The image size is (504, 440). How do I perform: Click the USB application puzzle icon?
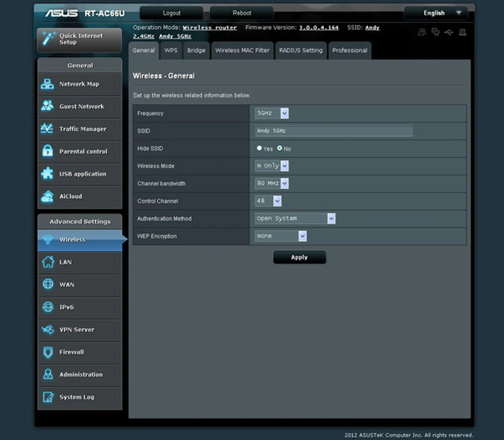pyautogui.click(x=47, y=173)
